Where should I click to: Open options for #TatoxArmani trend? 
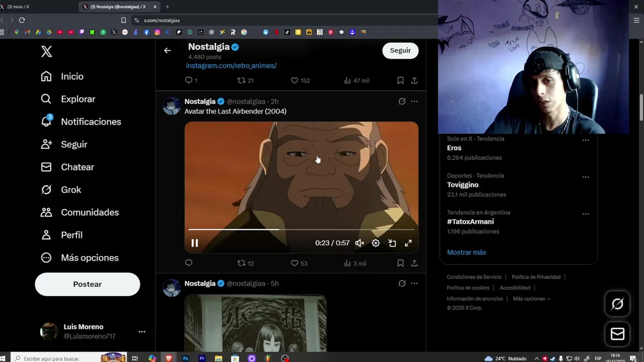586,214
